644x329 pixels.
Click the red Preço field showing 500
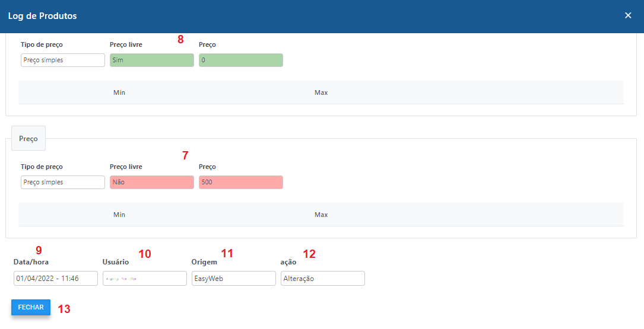pyautogui.click(x=240, y=183)
